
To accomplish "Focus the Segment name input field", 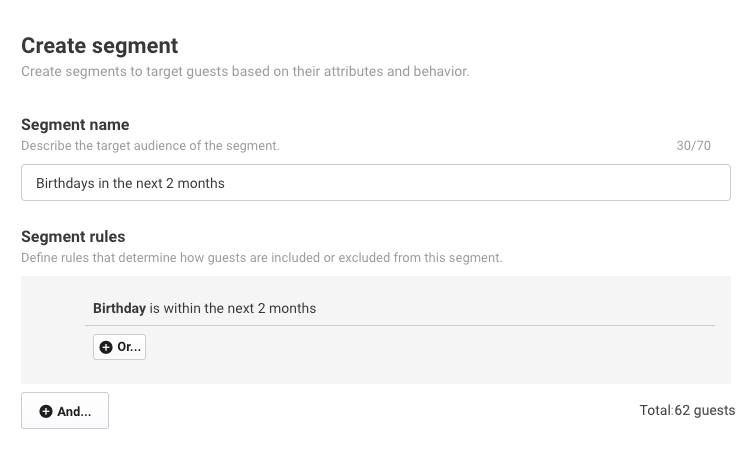I will (376, 182).
